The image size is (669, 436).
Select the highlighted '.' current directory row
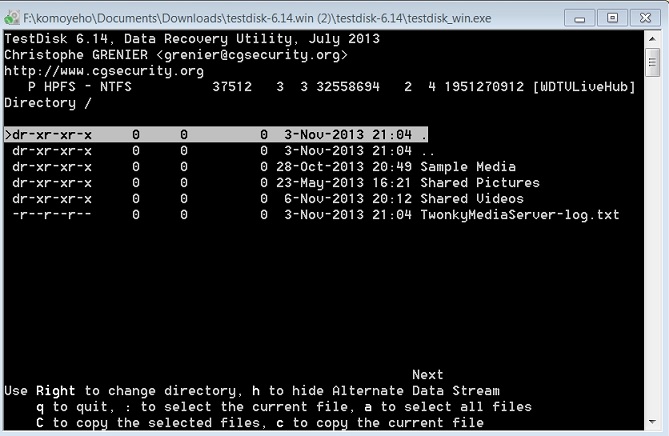216,134
